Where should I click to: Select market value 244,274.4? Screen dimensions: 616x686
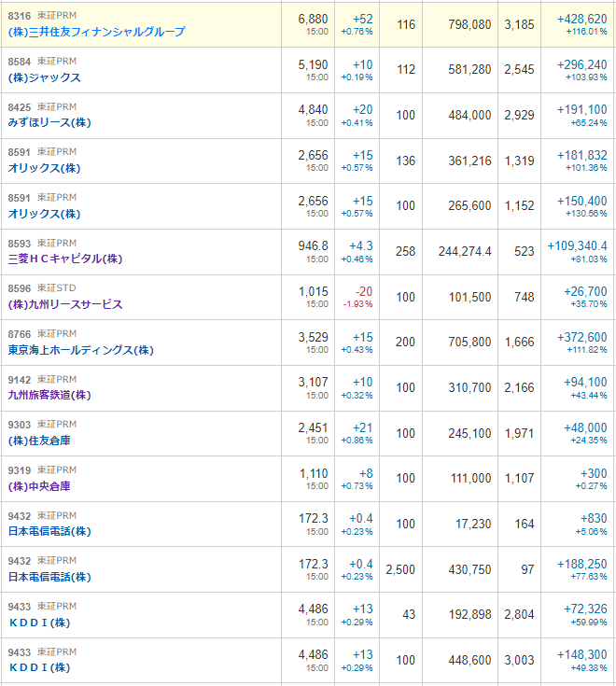(x=465, y=252)
